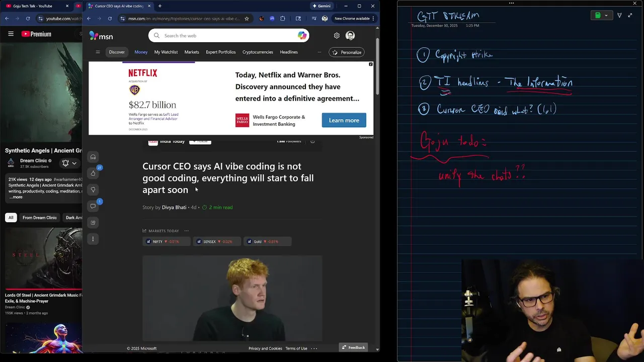Open My Watchlist tab

pos(166,52)
